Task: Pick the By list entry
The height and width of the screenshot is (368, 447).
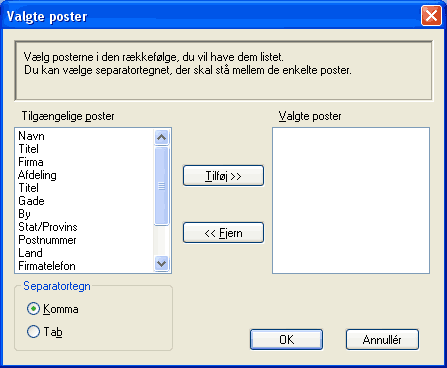Action: pyautogui.click(x=24, y=214)
